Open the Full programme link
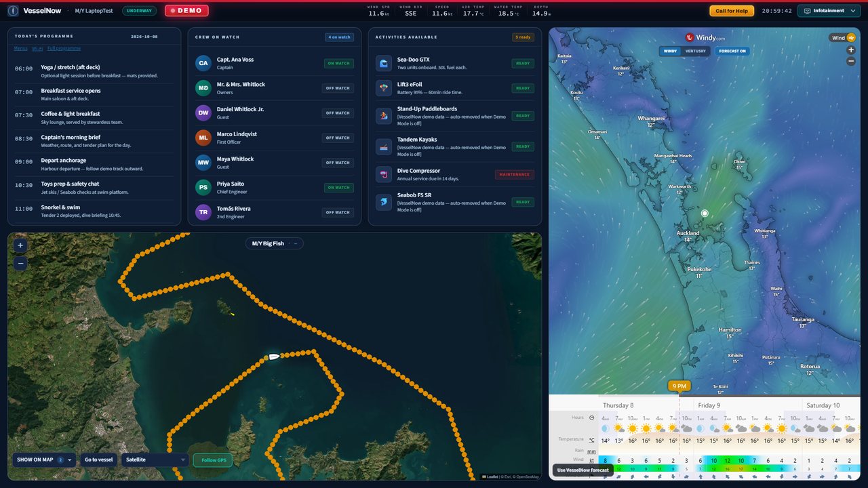This screenshot has width=868, height=488. coord(64,48)
